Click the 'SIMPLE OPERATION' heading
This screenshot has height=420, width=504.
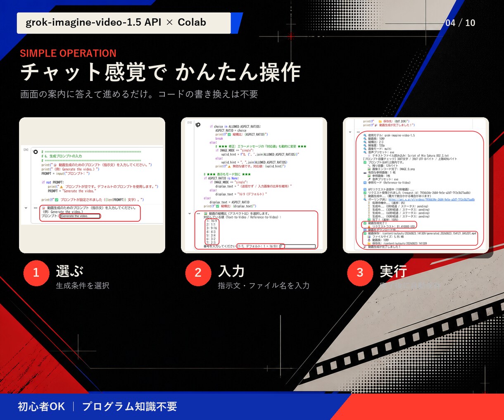[68, 53]
